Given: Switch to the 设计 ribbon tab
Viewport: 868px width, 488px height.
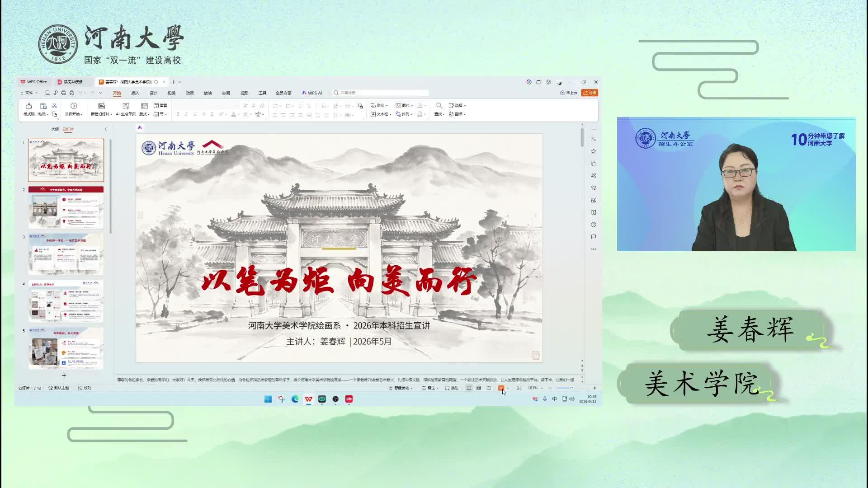Looking at the screenshot, I should (153, 93).
